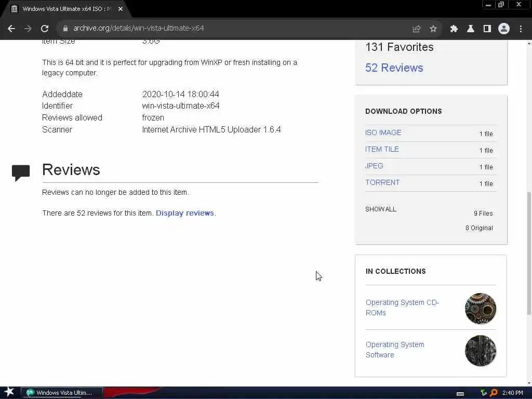Image resolution: width=532 pixels, height=399 pixels.
Task: Open the Chrome Labs flask icon
Action: [470, 29]
